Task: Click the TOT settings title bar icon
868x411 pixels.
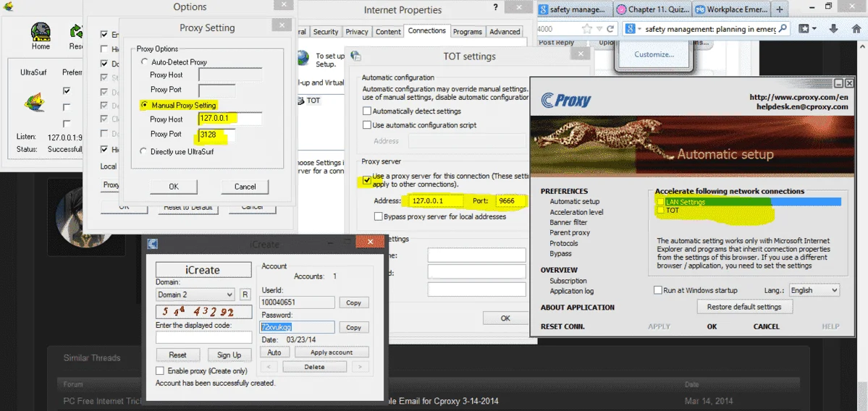Action: [356, 56]
